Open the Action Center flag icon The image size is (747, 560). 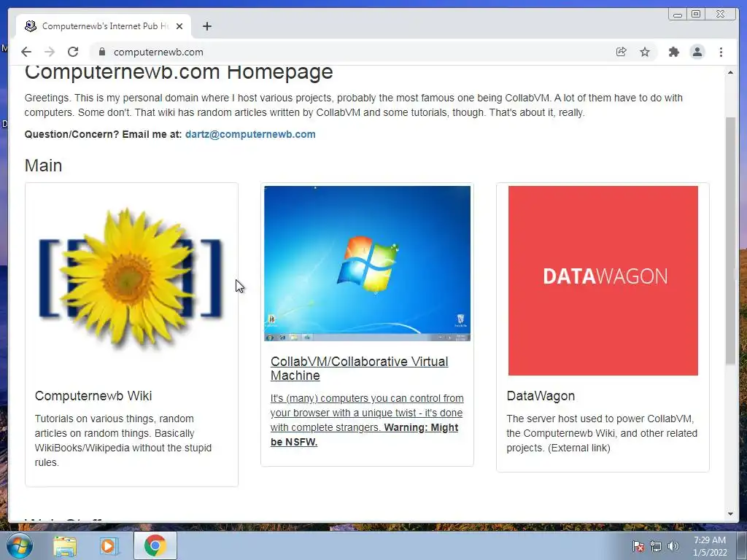[638, 546]
